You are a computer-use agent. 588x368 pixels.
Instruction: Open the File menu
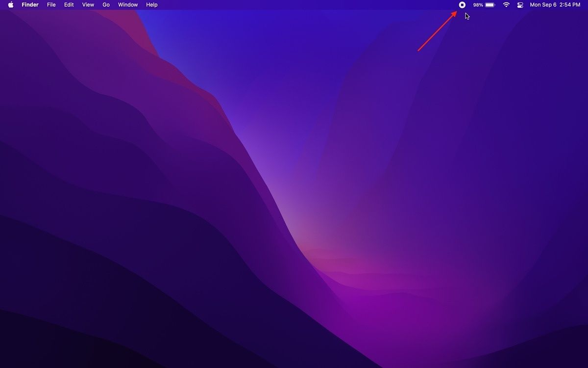51,5
